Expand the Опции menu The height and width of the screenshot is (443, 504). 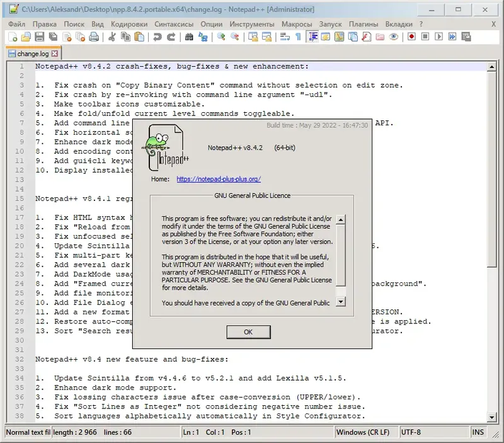(x=212, y=24)
